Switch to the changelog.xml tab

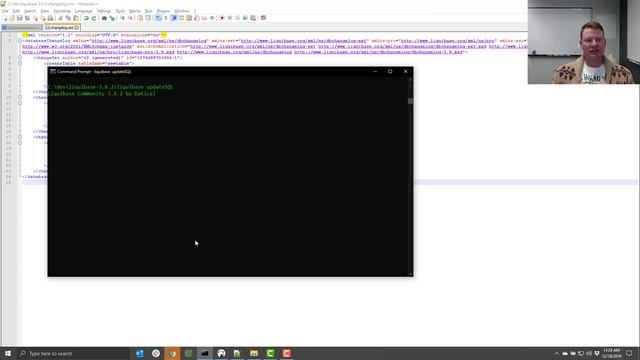coord(62,27)
